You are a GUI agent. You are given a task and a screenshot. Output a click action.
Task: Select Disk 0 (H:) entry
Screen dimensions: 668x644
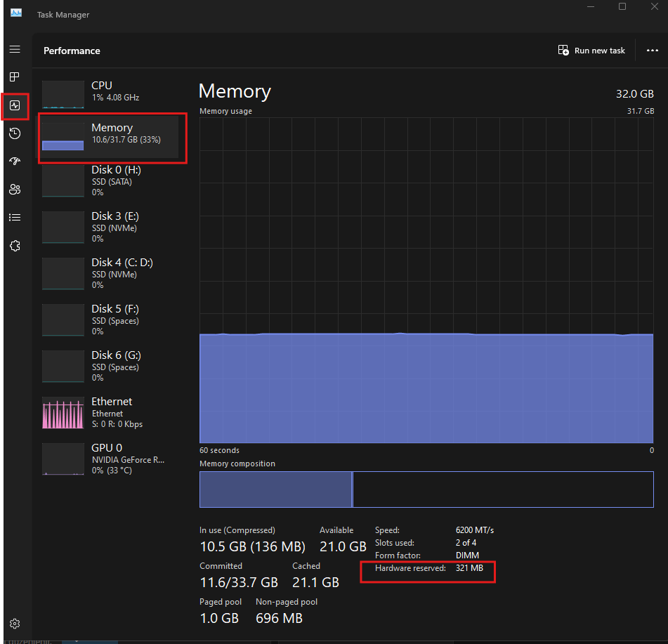click(x=109, y=181)
